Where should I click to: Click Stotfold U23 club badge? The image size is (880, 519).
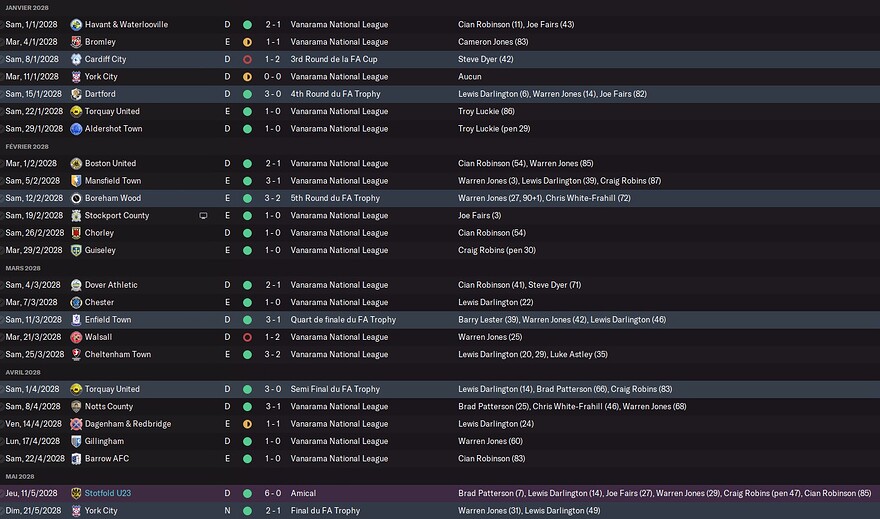pyautogui.click(x=76, y=494)
